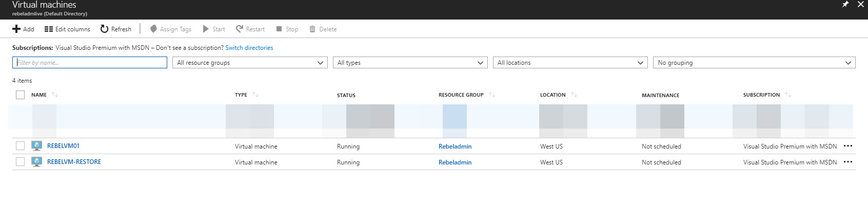Image resolution: width=868 pixels, height=202 pixels.
Task: Pin the Virtual machines blade
Action: pyautogui.click(x=845, y=4)
